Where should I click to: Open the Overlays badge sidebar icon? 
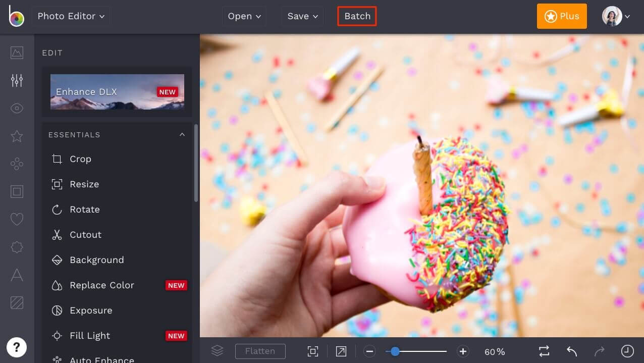[x=17, y=247]
